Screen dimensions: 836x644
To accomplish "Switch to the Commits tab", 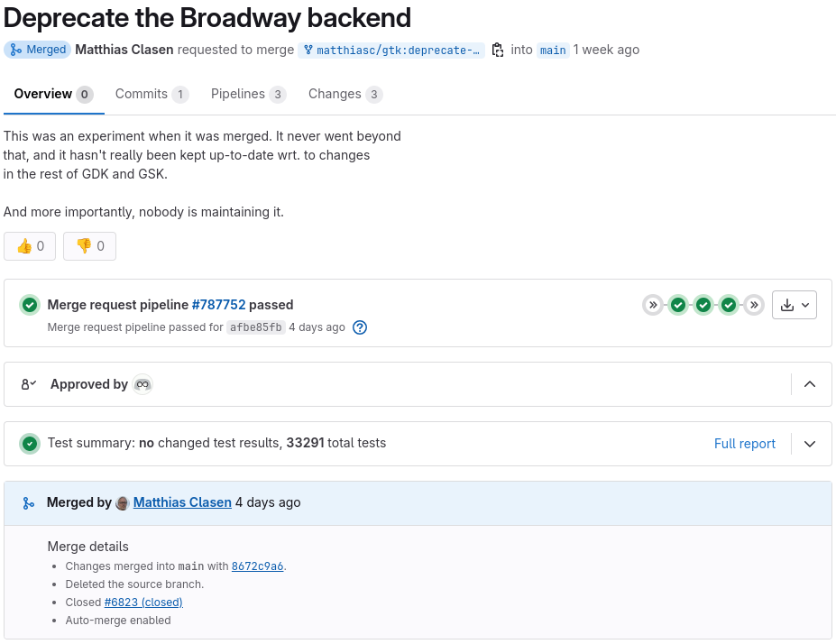I will pos(151,94).
